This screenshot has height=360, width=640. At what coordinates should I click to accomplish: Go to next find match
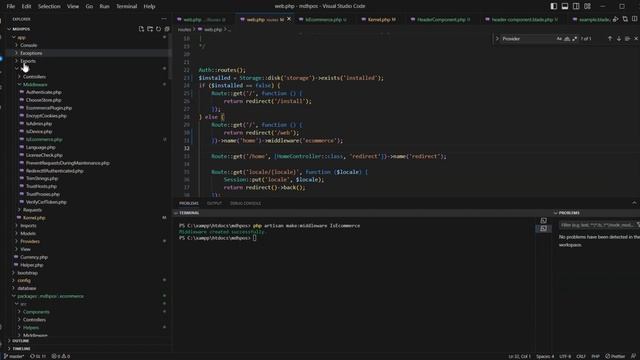618,38
